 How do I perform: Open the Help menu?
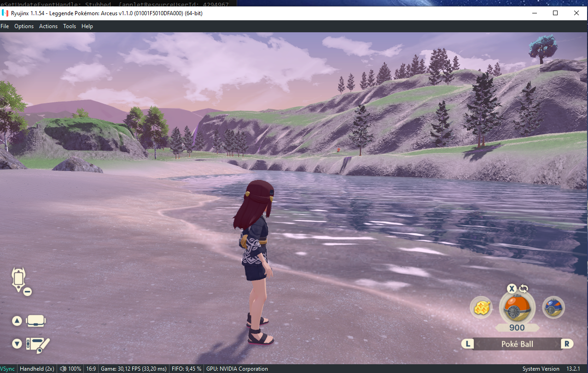(87, 26)
